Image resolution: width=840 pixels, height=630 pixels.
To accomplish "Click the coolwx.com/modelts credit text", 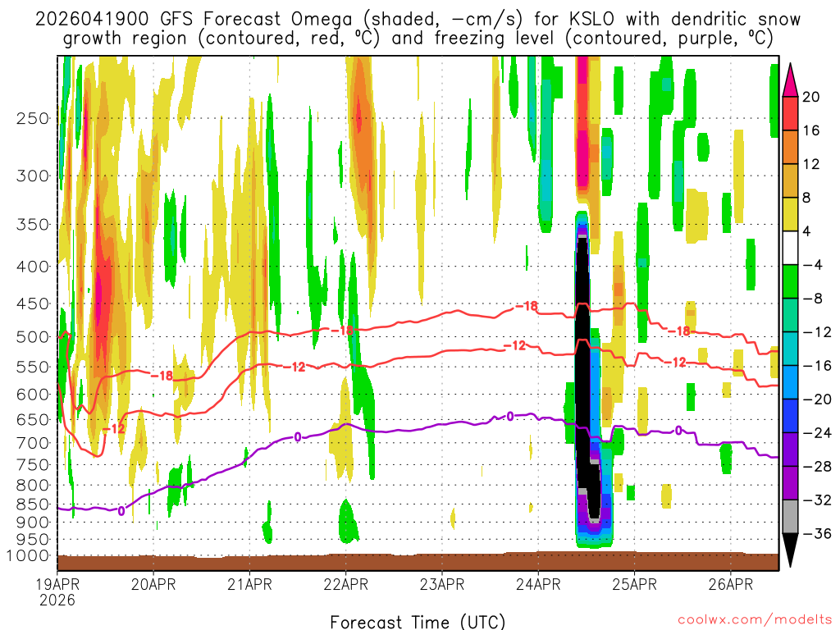I will [x=755, y=620].
